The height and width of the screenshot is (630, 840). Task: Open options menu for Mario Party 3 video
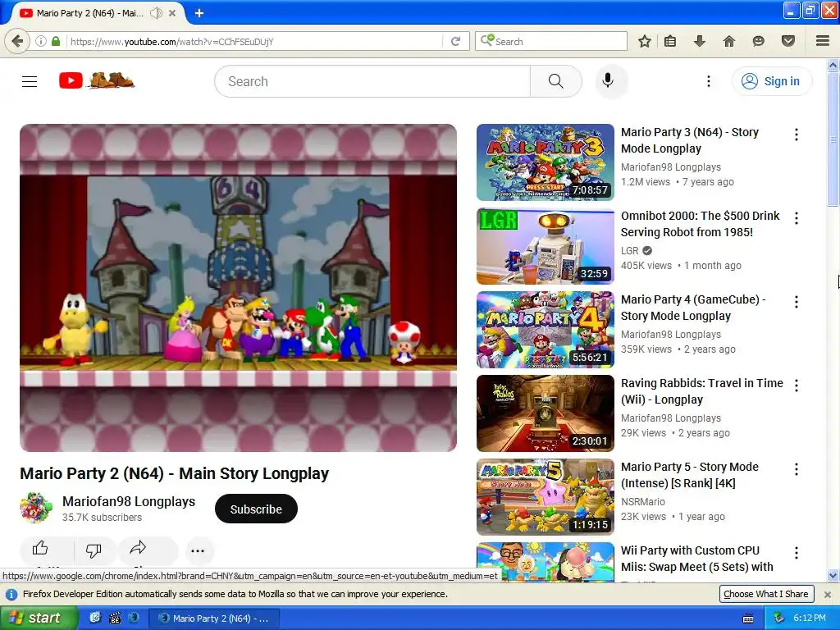pos(796,135)
